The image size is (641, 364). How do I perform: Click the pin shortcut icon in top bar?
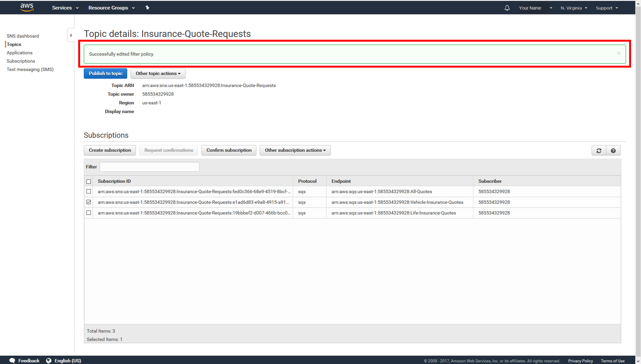147,8
